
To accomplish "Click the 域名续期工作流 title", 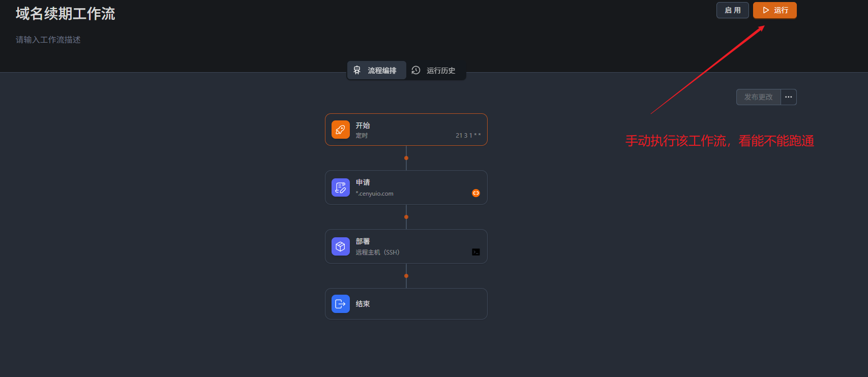I will click(x=66, y=14).
